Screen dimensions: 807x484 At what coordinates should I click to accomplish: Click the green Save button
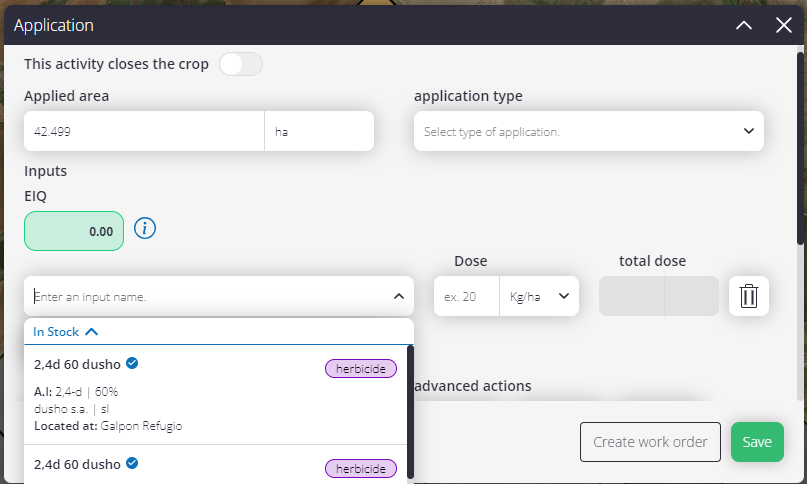click(x=757, y=442)
